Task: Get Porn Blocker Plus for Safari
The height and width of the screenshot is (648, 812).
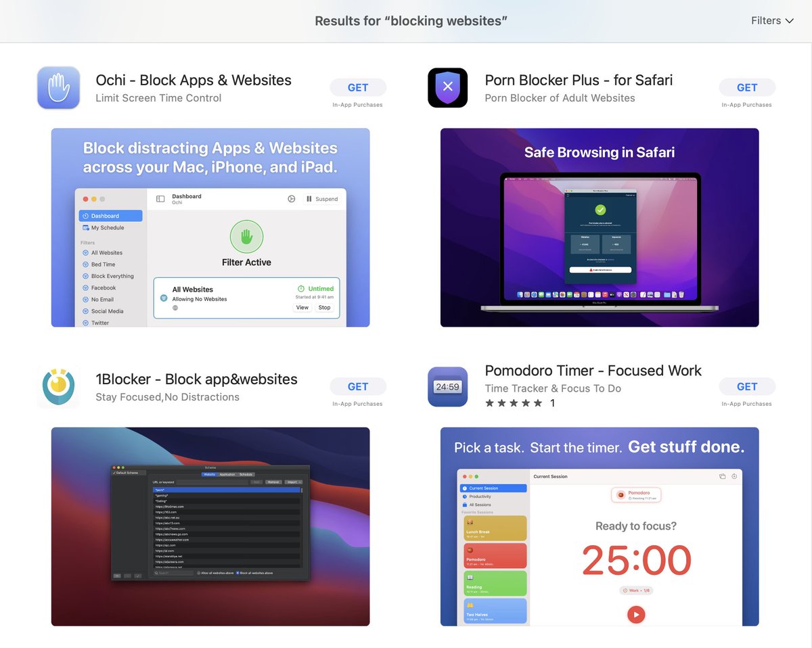Action: tap(747, 88)
